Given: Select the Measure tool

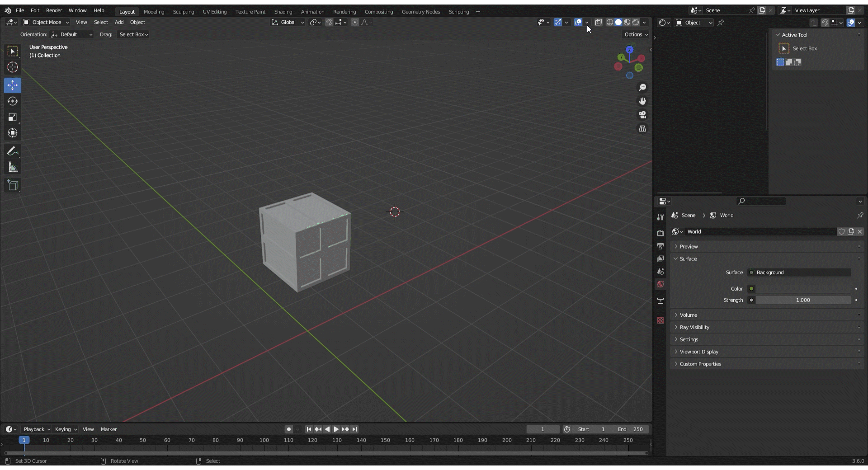Looking at the screenshot, I should [13, 168].
